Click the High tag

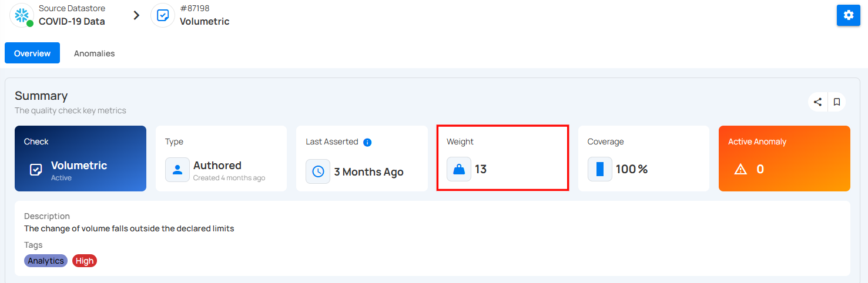85,261
